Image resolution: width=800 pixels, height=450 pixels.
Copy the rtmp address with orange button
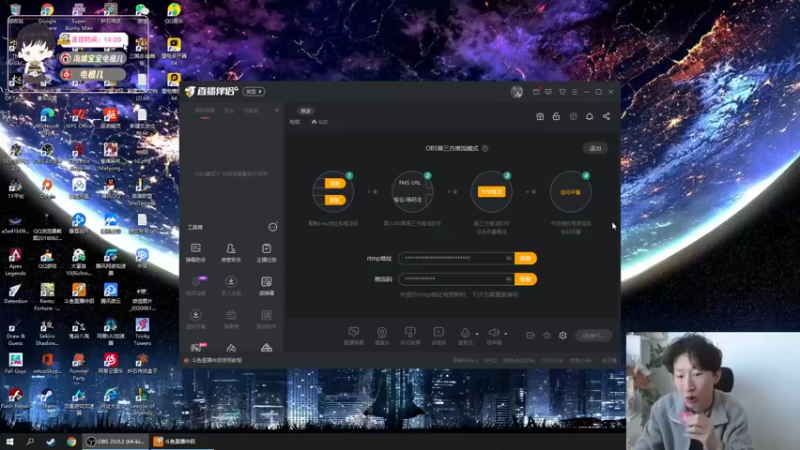(526, 258)
